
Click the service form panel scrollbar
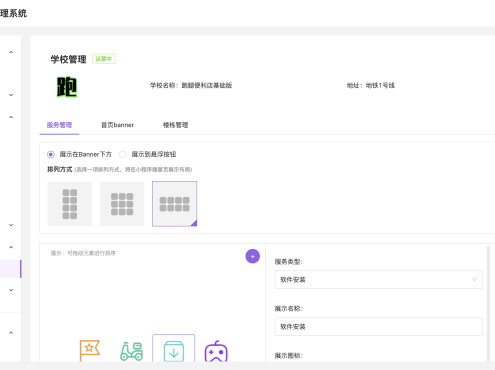click(x=488, y=303)
